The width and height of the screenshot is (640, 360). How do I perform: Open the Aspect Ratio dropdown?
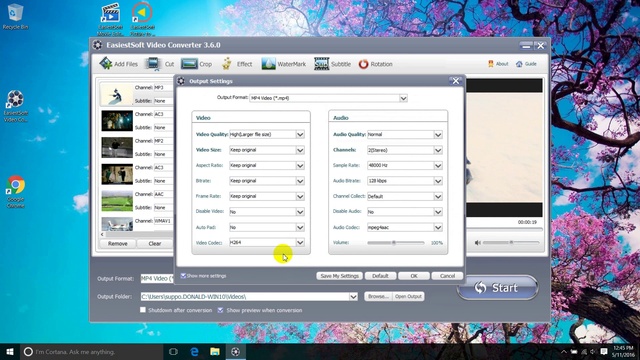pos(300,165)
